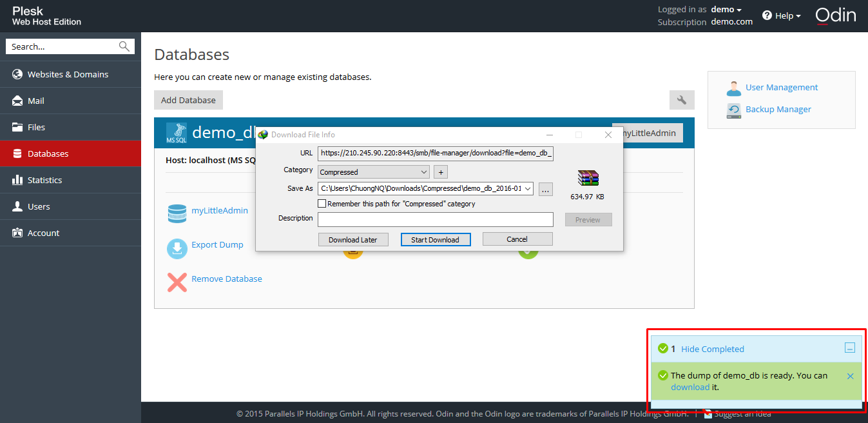The width and height of the screenshot is (868, 423).
Task: Click inside the Description input field
Action: [436, 219]
